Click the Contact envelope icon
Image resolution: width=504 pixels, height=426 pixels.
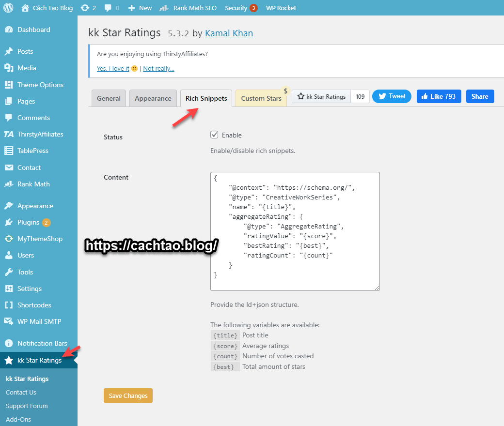(x=9, y=167)
